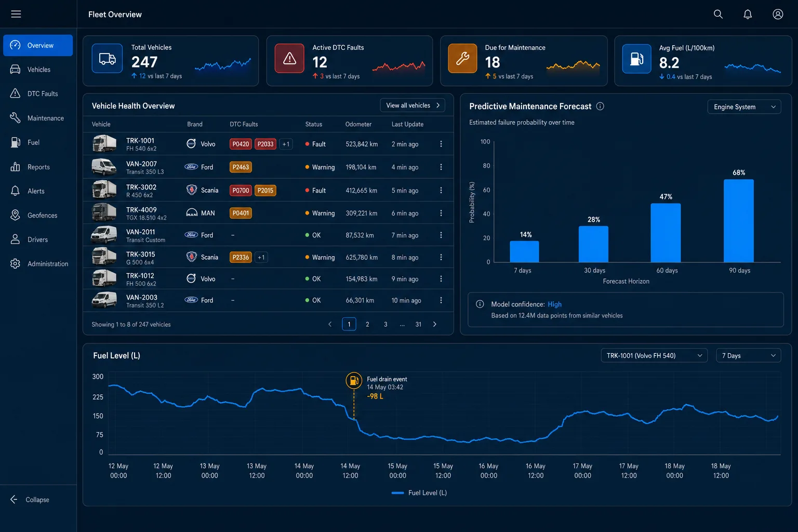Click the Avg Fuel pump icon
The width and height of the screenshot is (798, 532).
(636, 59)
